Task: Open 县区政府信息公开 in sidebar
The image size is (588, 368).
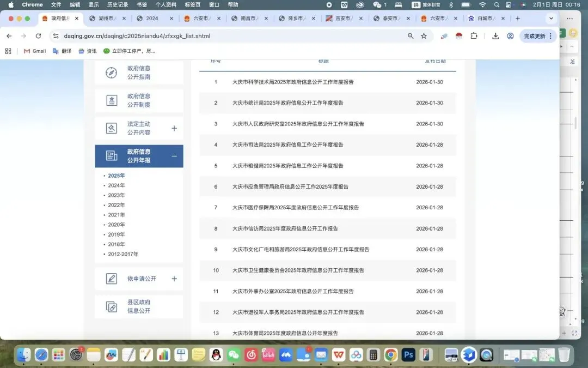Action: (139, 306)
